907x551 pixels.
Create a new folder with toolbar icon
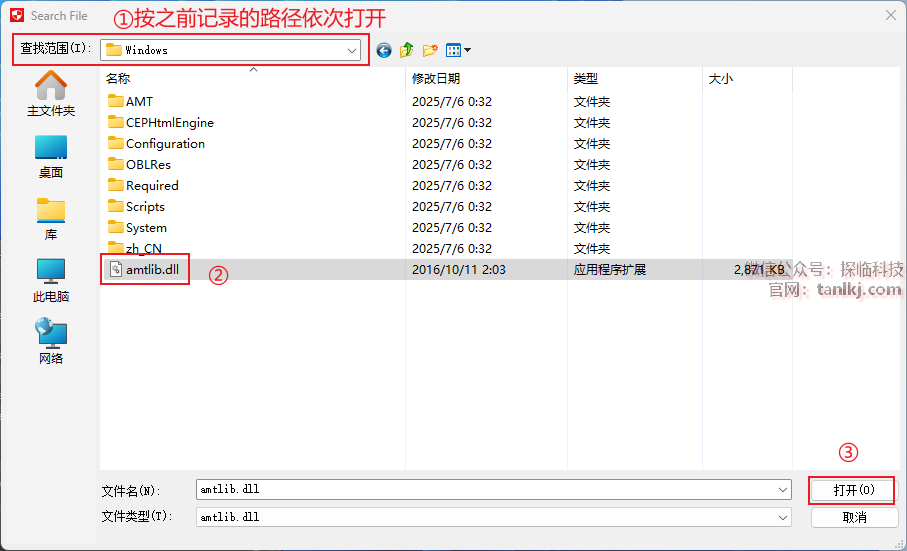[x=430, y=50]
